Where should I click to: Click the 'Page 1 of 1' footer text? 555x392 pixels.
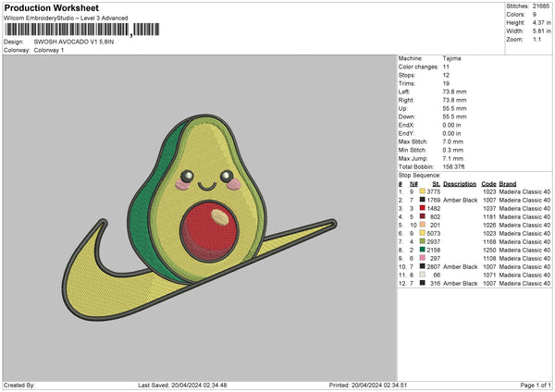click(x=536, y=385)
